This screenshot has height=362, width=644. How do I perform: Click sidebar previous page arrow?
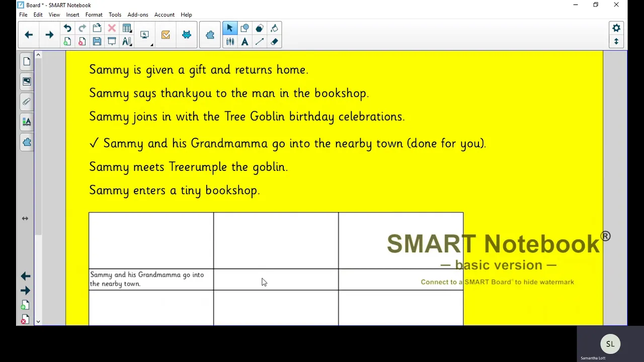[26, 276]
